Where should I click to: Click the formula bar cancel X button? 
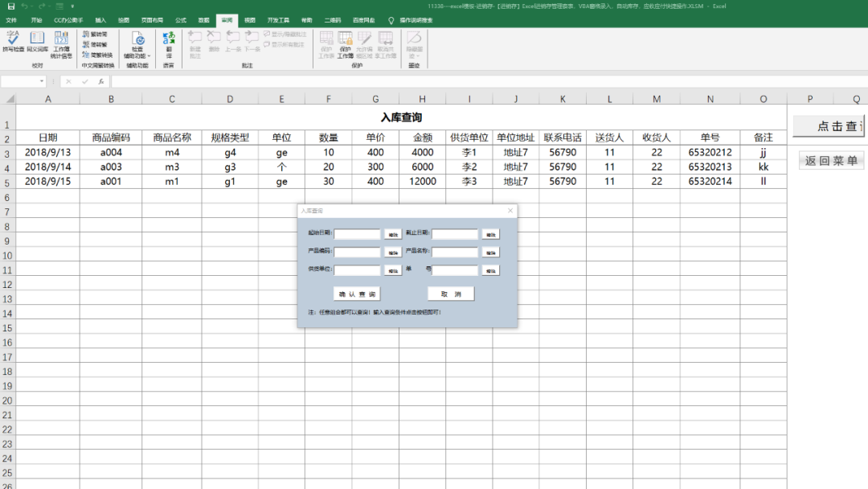(68, 81)
